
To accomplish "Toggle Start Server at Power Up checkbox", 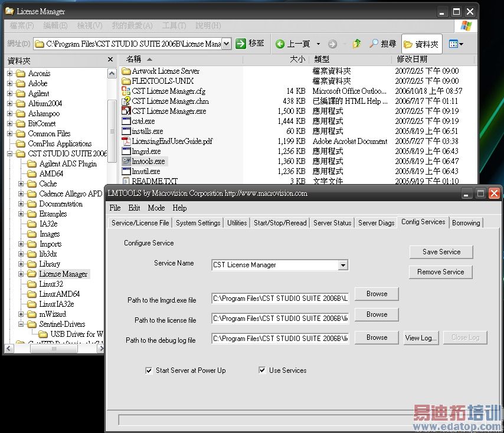I will click(149, 370).
